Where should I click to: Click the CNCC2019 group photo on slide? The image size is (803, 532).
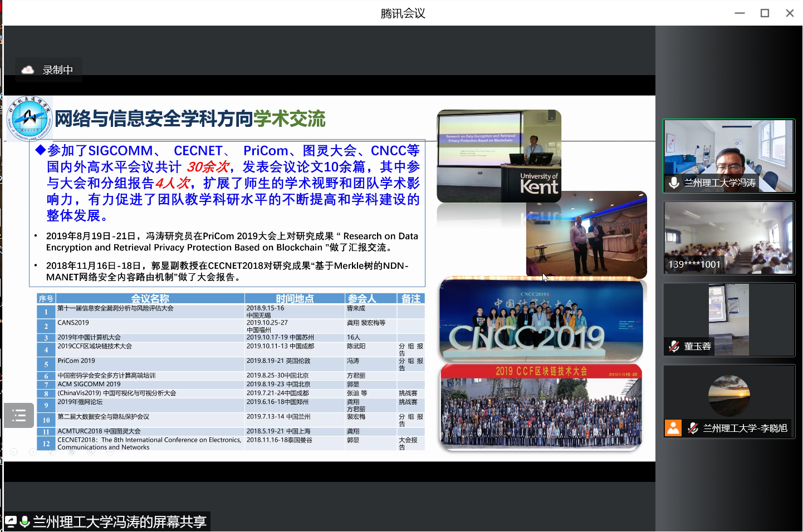(541, 321)
